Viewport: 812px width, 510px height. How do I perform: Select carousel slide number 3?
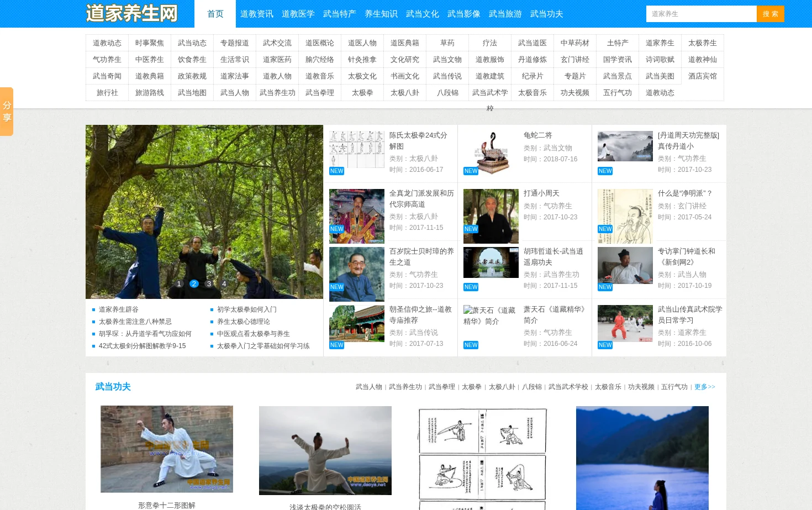coord(209,284)
